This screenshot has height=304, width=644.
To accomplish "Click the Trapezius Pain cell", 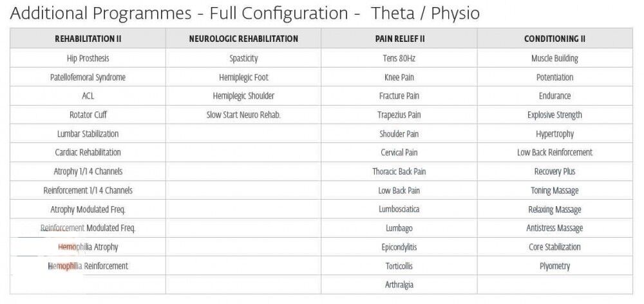I will (x=399, y=115).
